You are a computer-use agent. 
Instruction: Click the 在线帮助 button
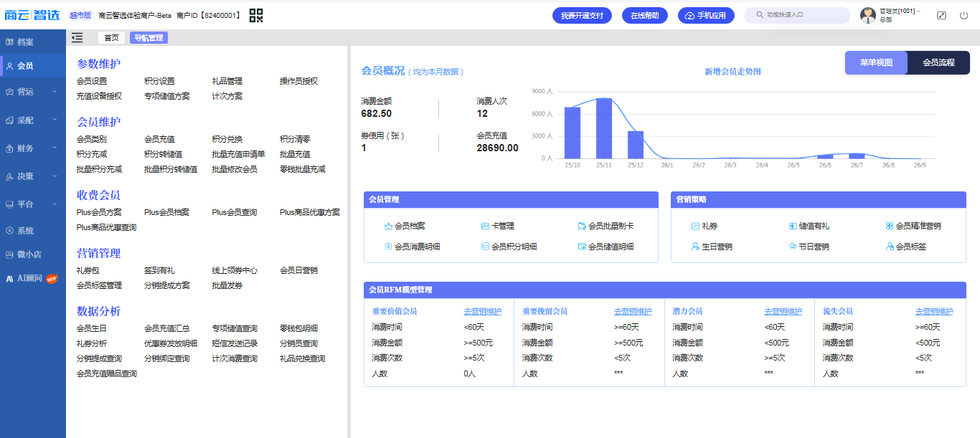[x=645, y=15]
